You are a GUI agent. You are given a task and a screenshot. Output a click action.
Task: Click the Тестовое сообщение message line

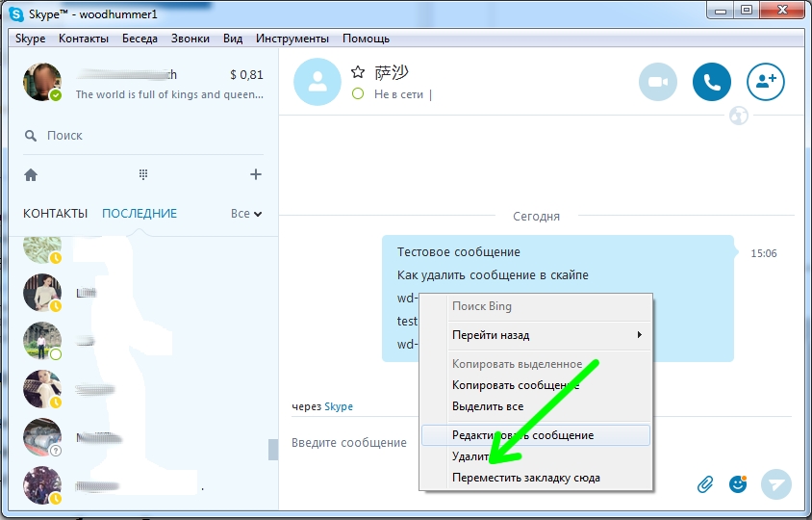(459, 252)
